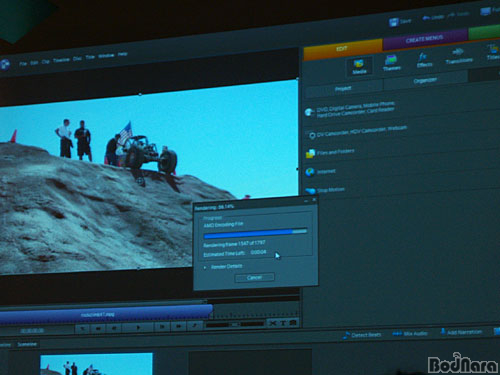
Task: Switch to the Organizer tab
Action: [425, 80]
